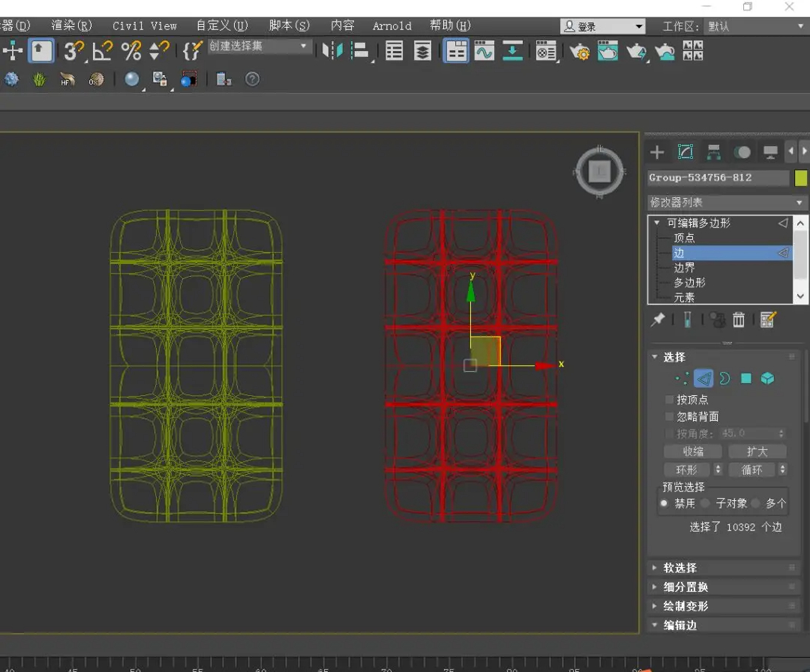This screenshot has height=672, width=810.
Task: Enable the 按顶点 checkbox
Action: (670, 400)
